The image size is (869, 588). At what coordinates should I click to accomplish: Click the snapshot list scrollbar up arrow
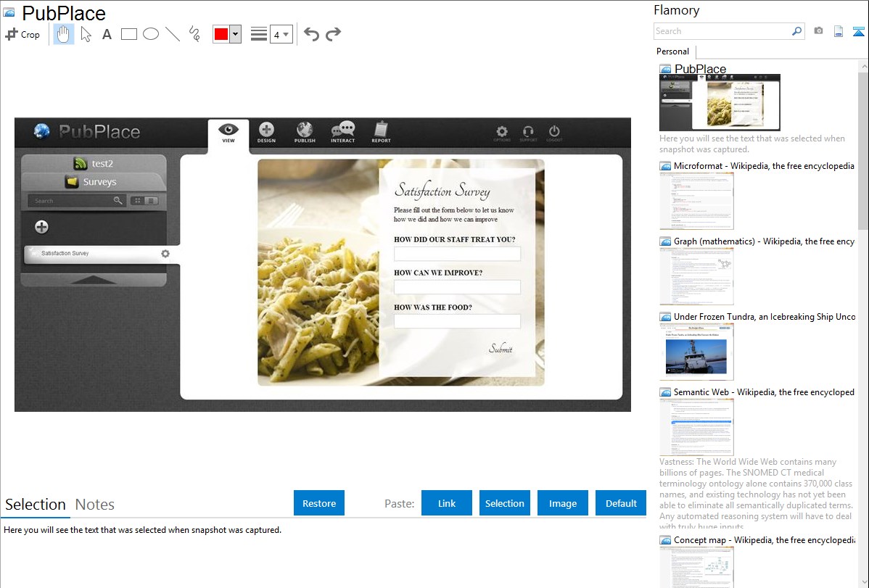863,66
